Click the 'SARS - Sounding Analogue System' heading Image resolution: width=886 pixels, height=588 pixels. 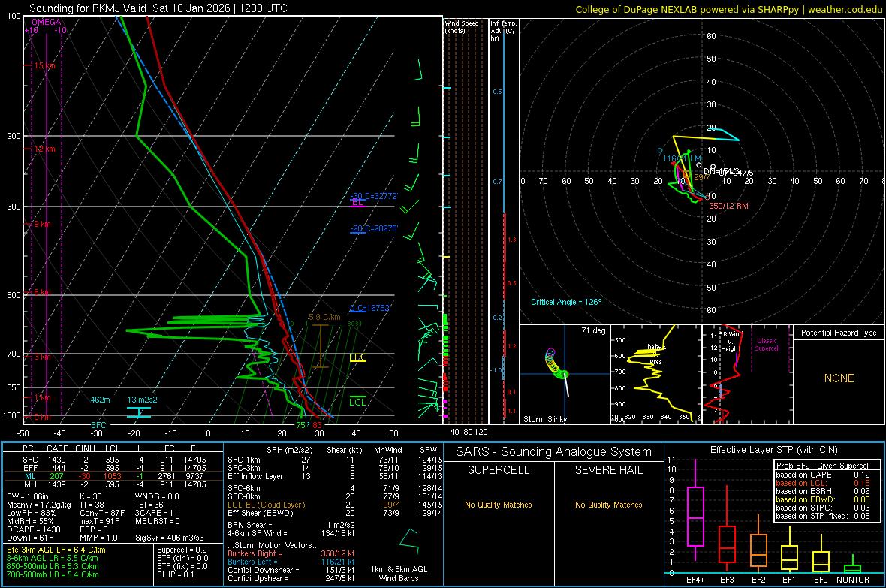click(x=554, y=452)
